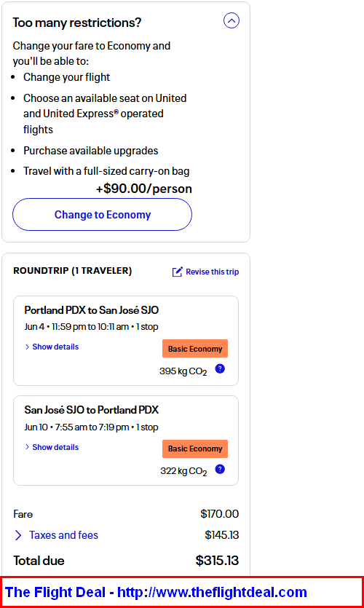Select the Basic Economy badge on outbound flight
This screenshot has height=608, width=364.
pyautogui.click(x=195, y=349)
